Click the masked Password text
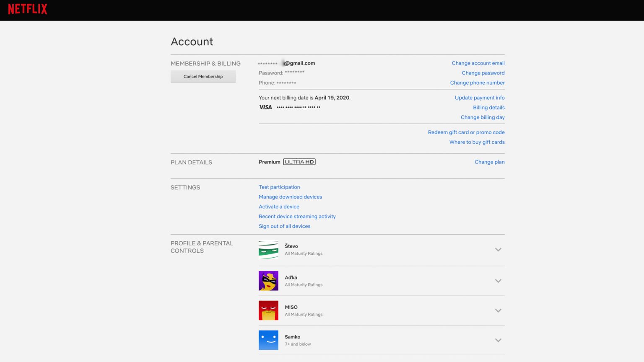 click(281, 73)
